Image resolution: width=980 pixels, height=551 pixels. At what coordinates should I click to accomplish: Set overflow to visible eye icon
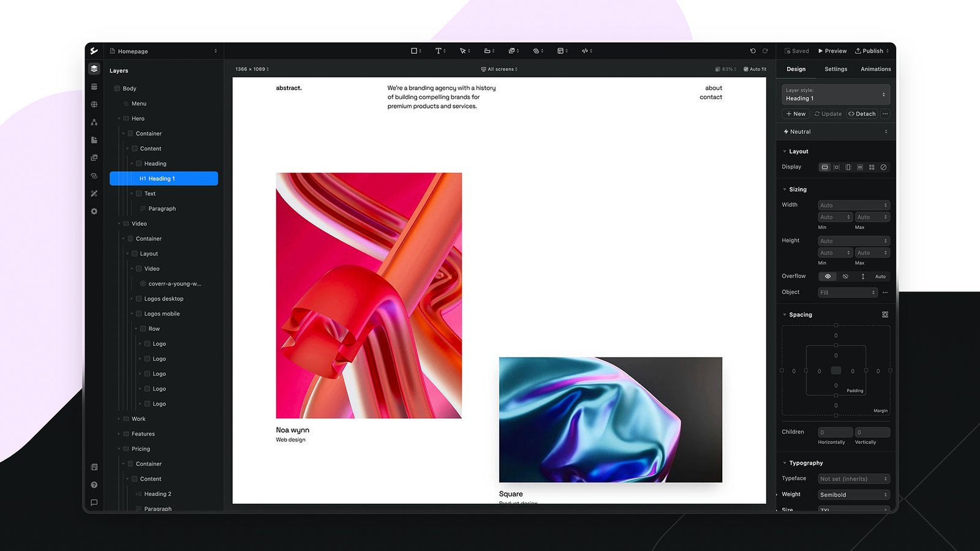click(x=827, y=276)
